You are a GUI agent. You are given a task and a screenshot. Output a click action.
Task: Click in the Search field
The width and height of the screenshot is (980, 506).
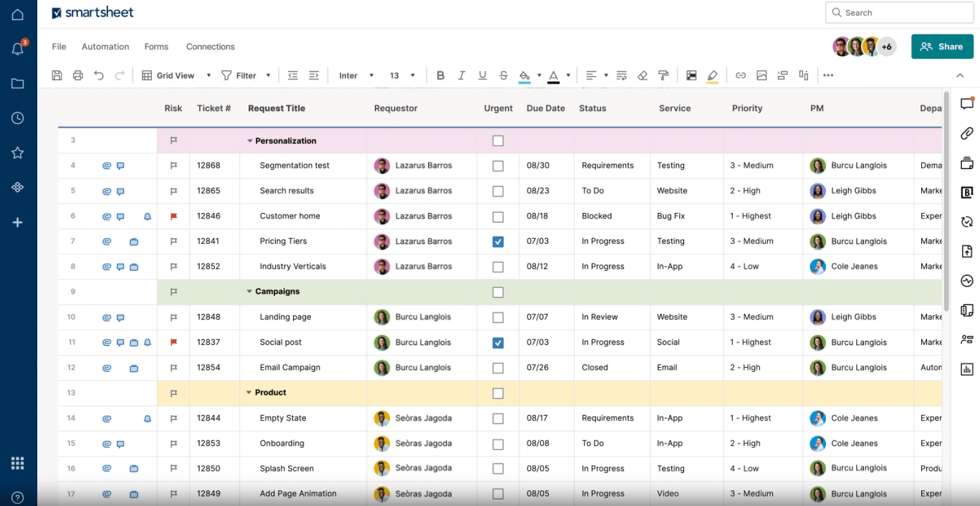point(900,13)
